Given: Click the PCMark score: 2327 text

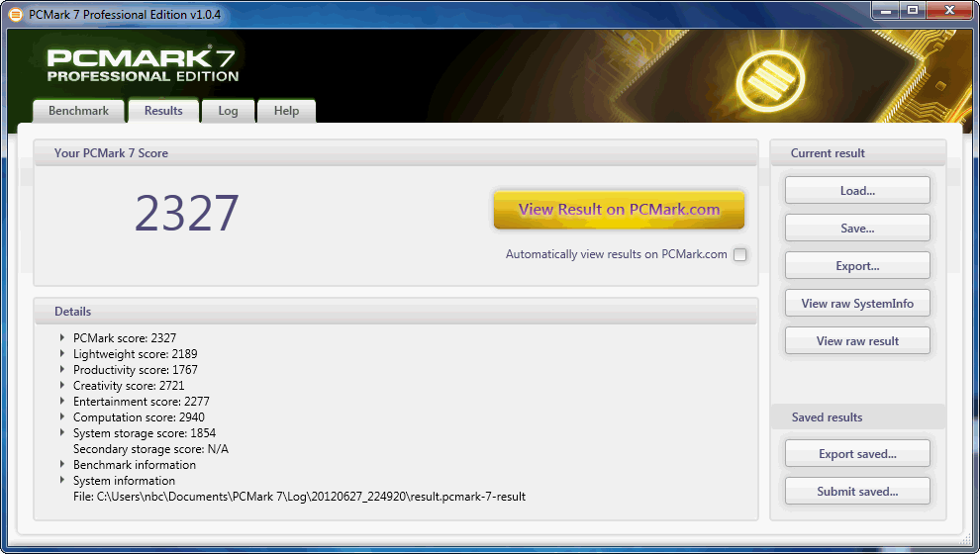Looking at the screenshot, I should click(125, 338).
